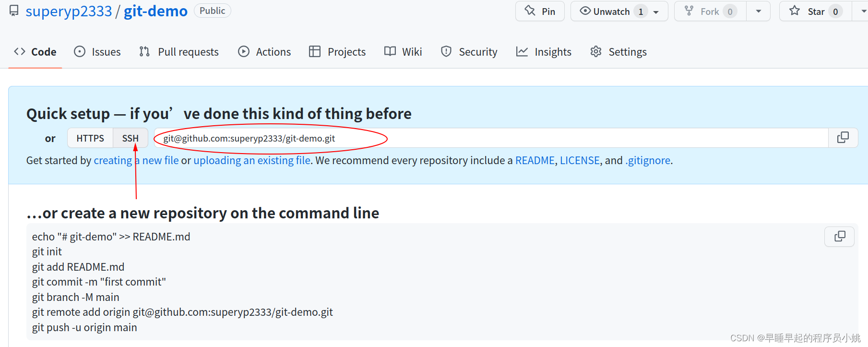Open the Projects tab

[x=337, y=52]
